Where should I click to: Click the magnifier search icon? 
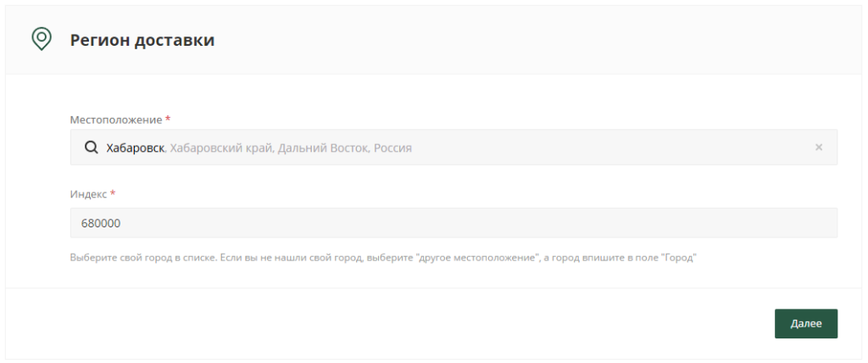(x=91, y=148)
